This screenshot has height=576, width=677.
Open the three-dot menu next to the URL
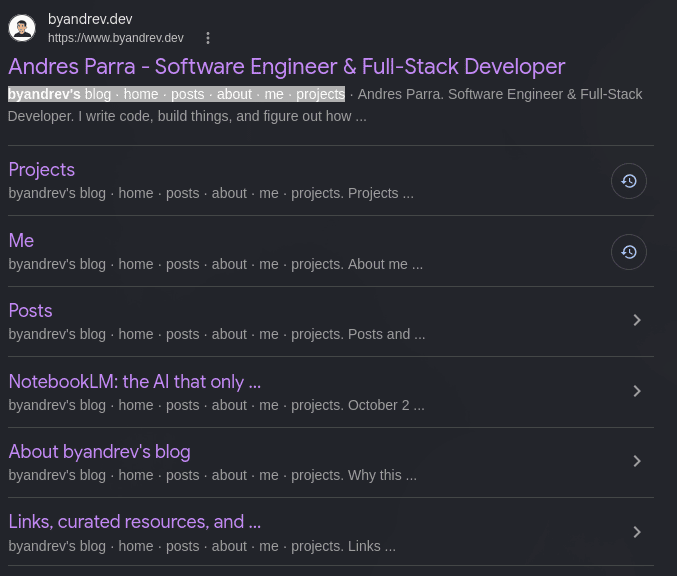[x=208, y=38]
